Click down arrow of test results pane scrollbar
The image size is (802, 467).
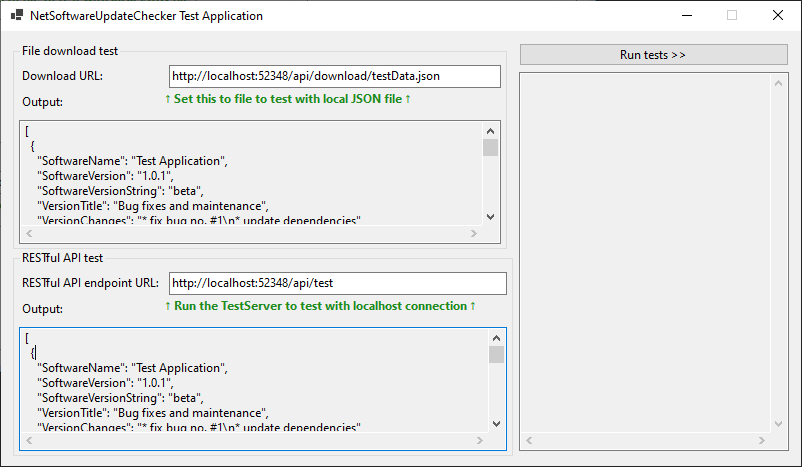778,424
